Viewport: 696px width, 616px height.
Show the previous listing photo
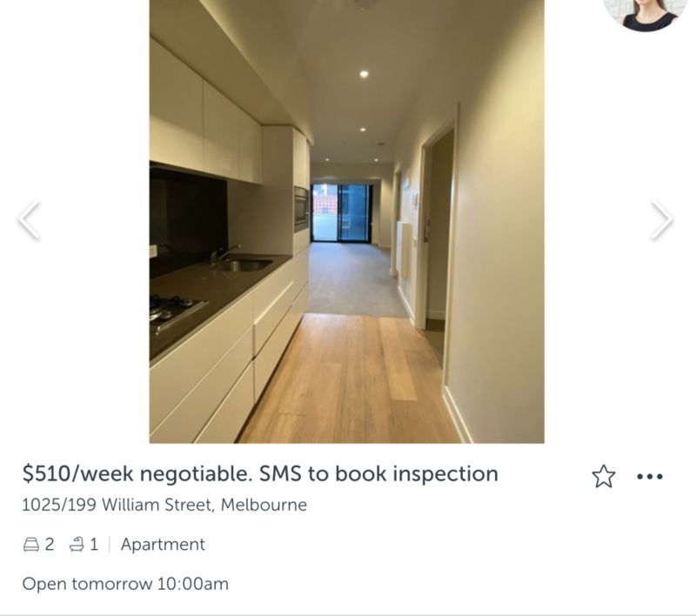[x=30, y=219]
